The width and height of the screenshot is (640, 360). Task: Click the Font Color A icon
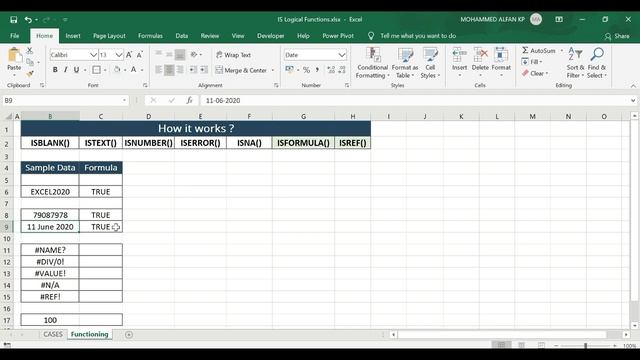(133, 70)
